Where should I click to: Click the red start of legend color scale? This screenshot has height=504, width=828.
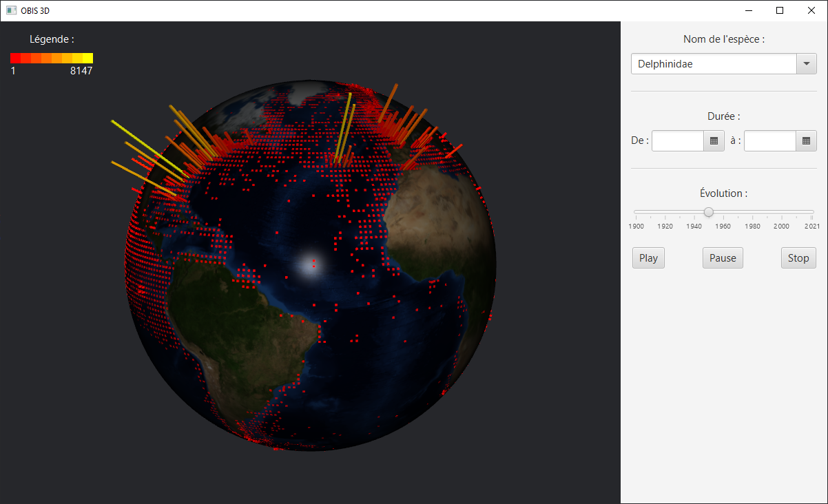pos(15,59)
